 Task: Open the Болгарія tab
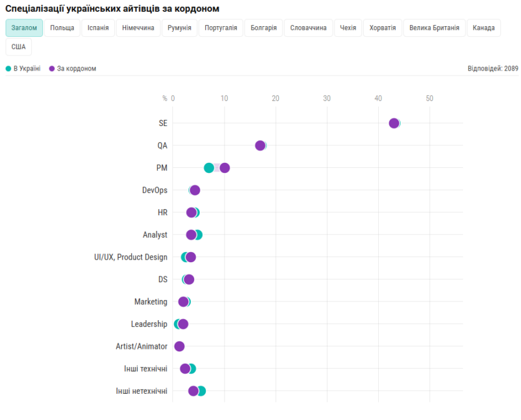[x=264, y=28]
